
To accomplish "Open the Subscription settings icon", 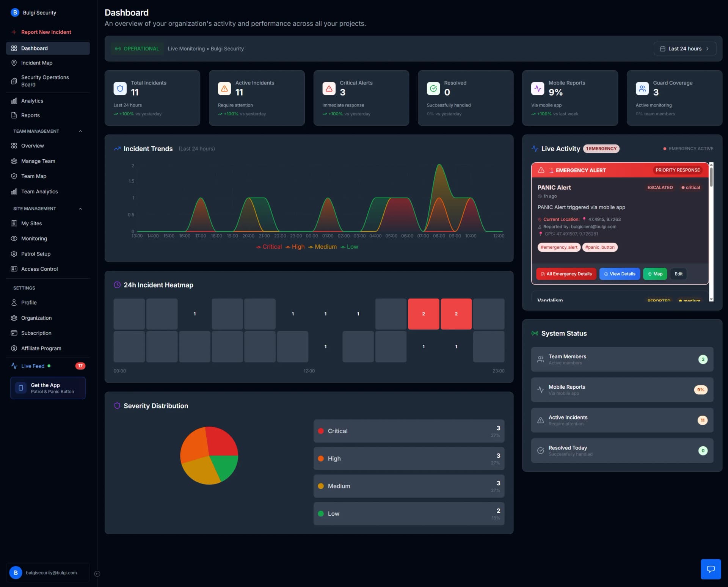I will tap(14, 333).
